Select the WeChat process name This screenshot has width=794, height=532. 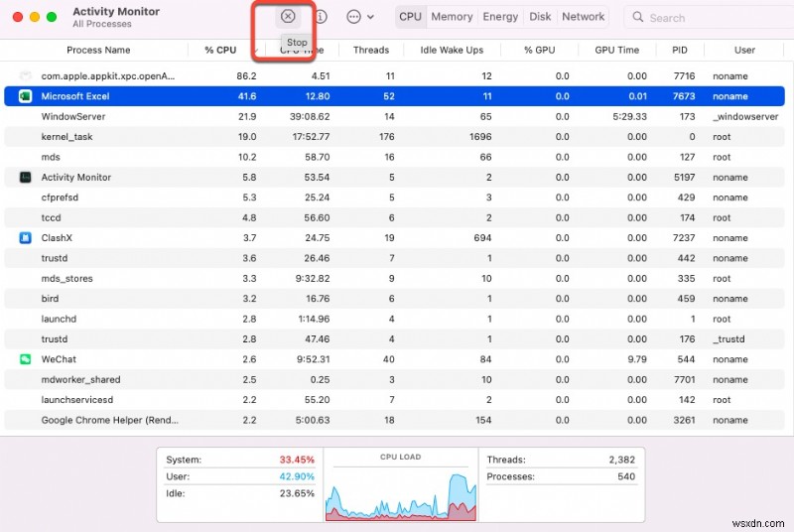click(59, 359)
